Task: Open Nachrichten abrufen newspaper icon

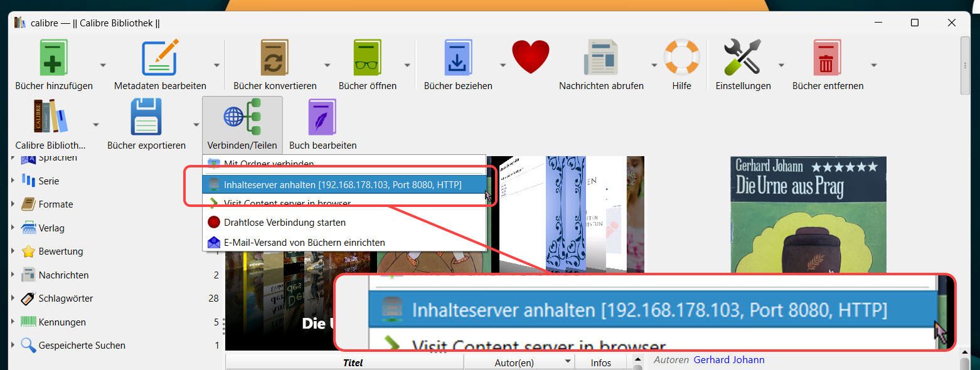Action: 601,58
